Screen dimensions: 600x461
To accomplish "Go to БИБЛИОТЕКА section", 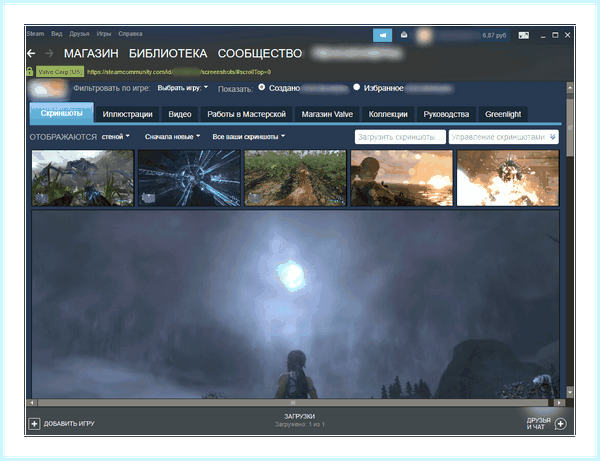I will (168, 54).
